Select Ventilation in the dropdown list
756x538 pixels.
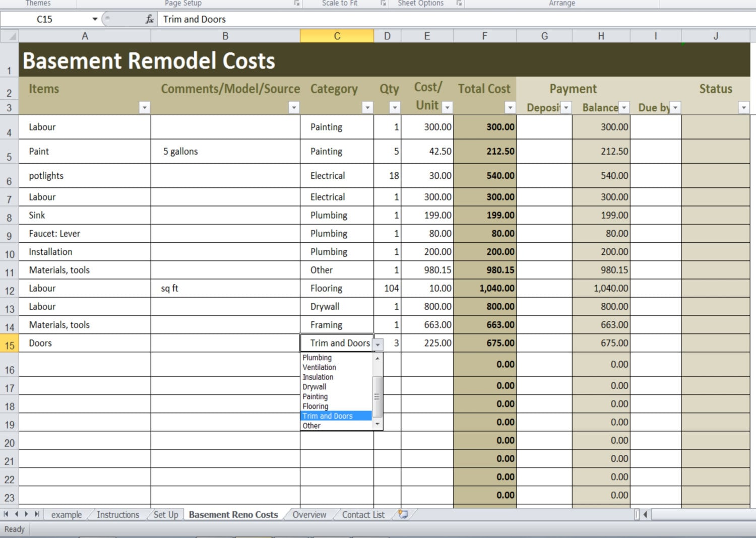tap(319, 367)
